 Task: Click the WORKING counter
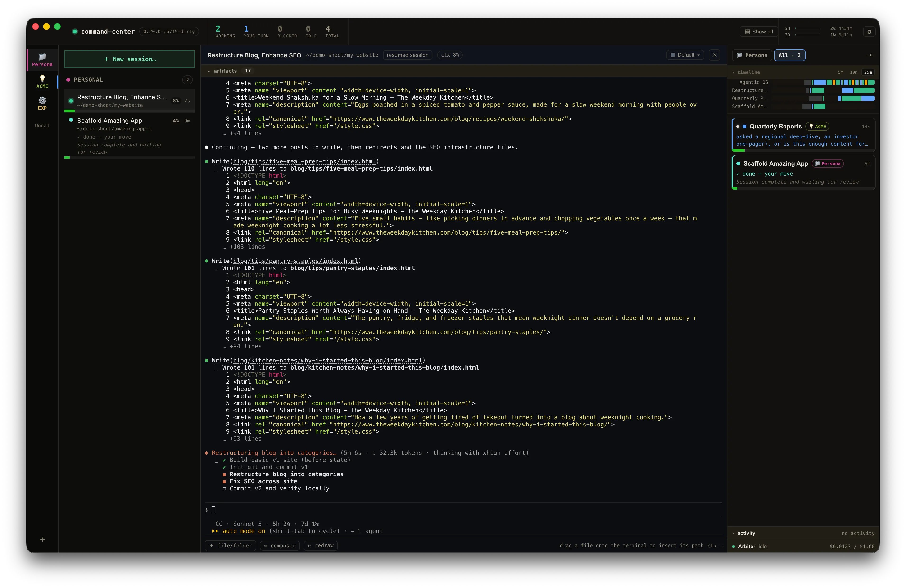coord(225,32)
